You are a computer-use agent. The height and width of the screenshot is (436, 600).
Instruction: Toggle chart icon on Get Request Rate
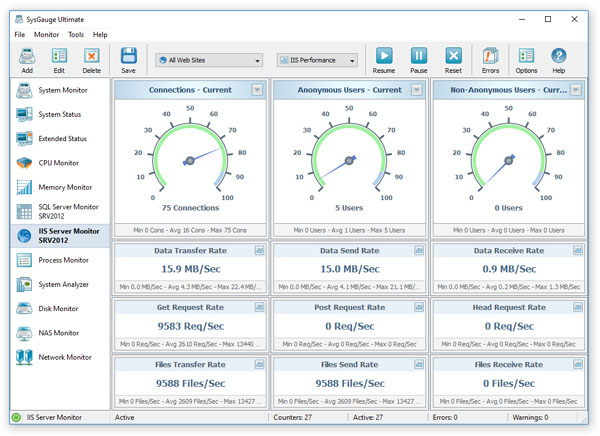(x=258, y=307)
